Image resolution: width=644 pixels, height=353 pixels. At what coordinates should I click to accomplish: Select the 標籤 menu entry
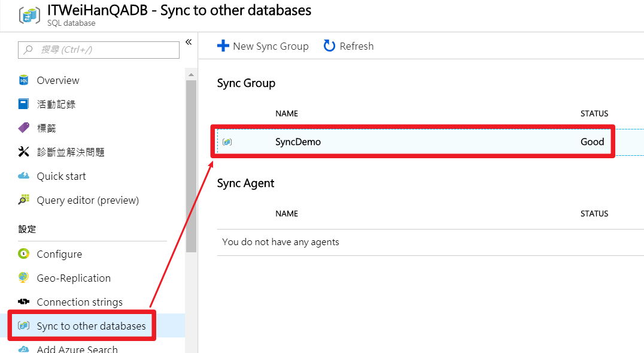(47, 128)
